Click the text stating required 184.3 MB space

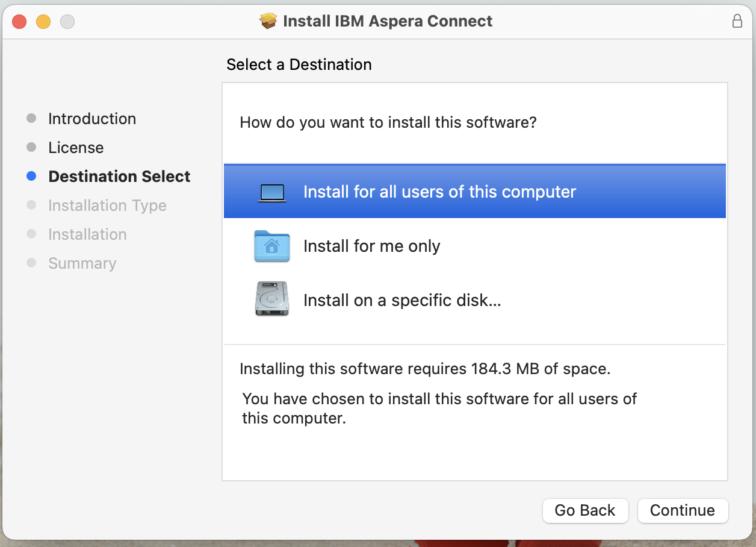(x=425, y=369)
